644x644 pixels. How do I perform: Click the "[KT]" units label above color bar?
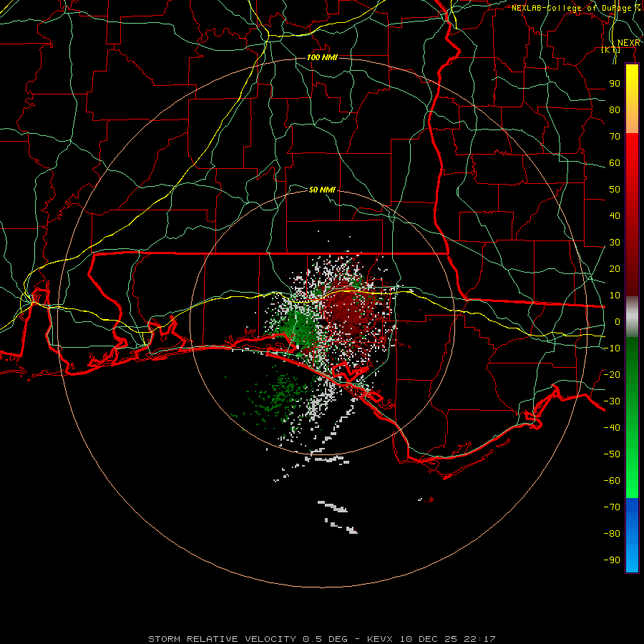pos(611,49)
